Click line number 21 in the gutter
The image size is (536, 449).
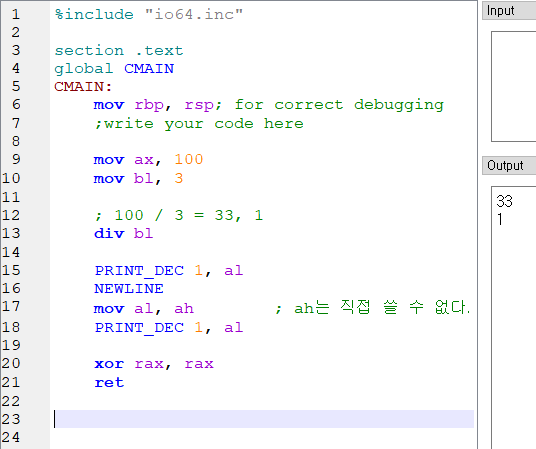click(11, 382)
